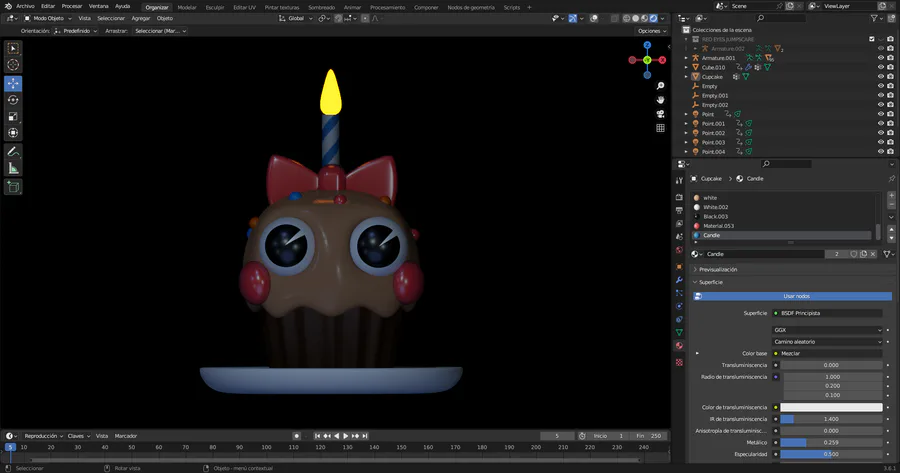Select the Move tool in viewport toolbar
The width and height of the screenshot is (900, 473).
(x=13, y=83)
